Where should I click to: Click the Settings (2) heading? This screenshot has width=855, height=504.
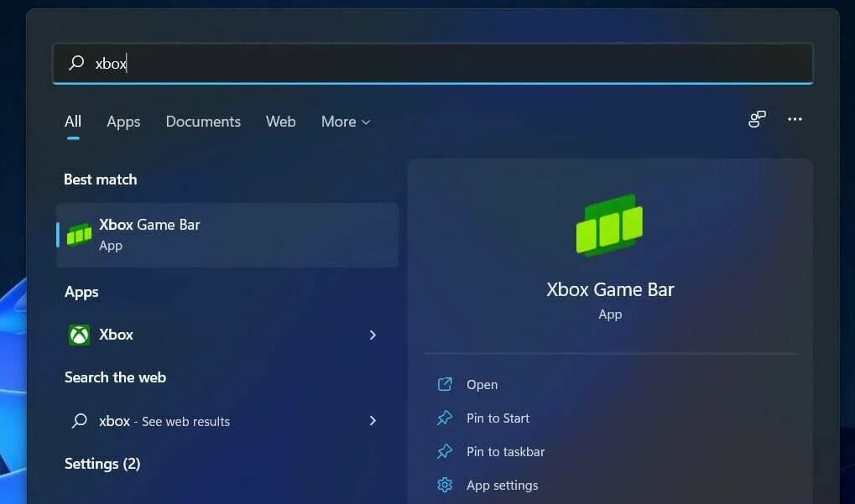[x=102, y=464]
